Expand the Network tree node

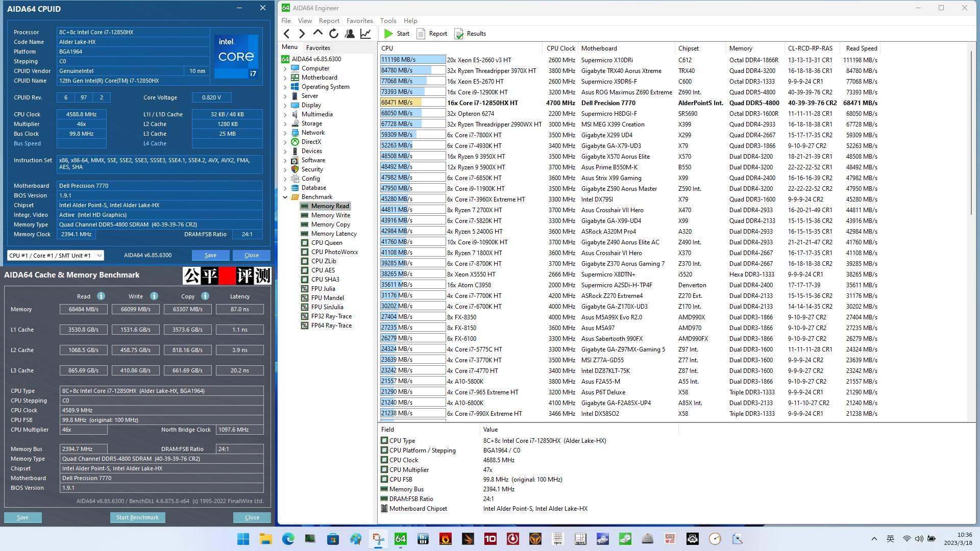(x=285, y=133)
